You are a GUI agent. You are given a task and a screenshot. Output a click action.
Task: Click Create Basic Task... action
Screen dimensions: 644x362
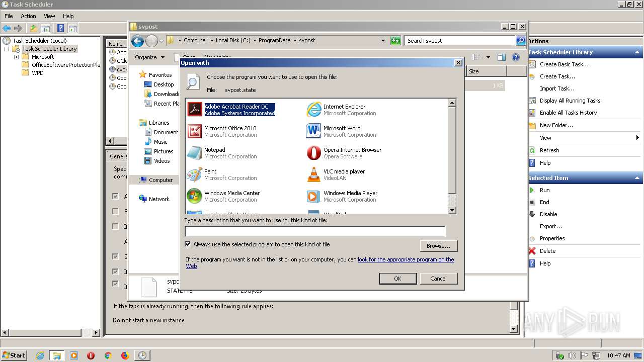click(x=564, y=64)
